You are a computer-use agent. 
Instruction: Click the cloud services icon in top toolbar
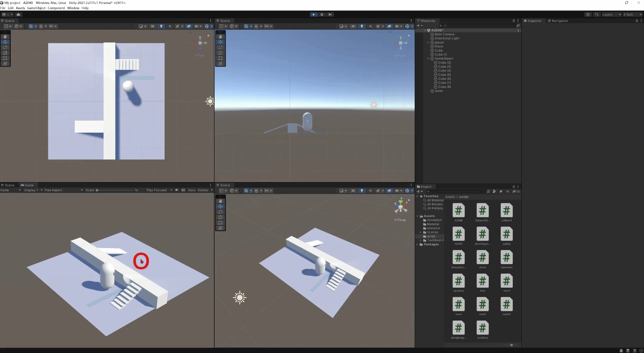(18, 14)
